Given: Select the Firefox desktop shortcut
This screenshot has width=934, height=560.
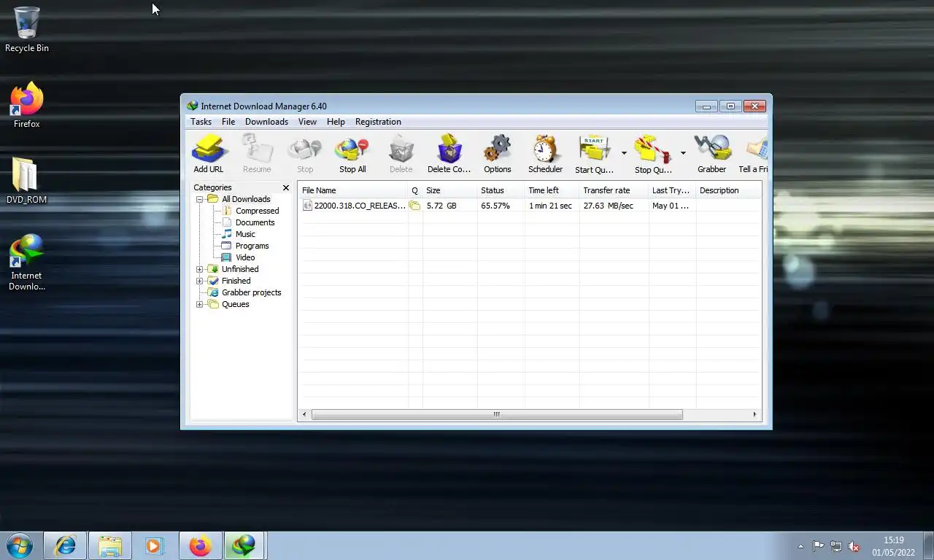Looking at the screenshot, I should (27, 105).
